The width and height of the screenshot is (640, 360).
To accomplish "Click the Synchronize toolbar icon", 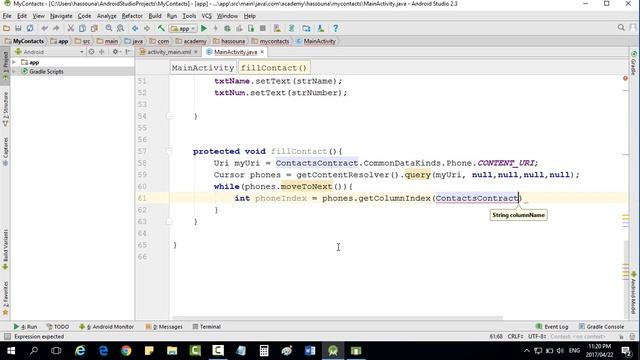I will coord(30,28).
